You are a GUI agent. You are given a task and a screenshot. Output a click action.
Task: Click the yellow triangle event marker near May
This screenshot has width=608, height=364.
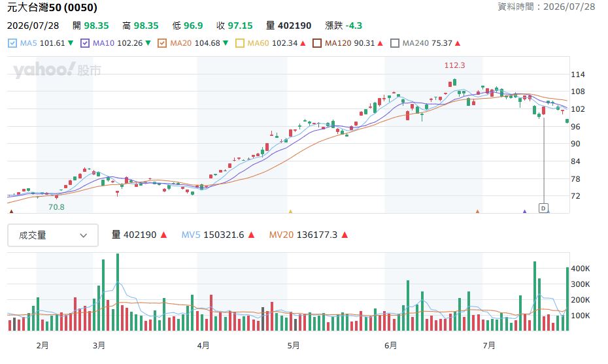[290, 211]
